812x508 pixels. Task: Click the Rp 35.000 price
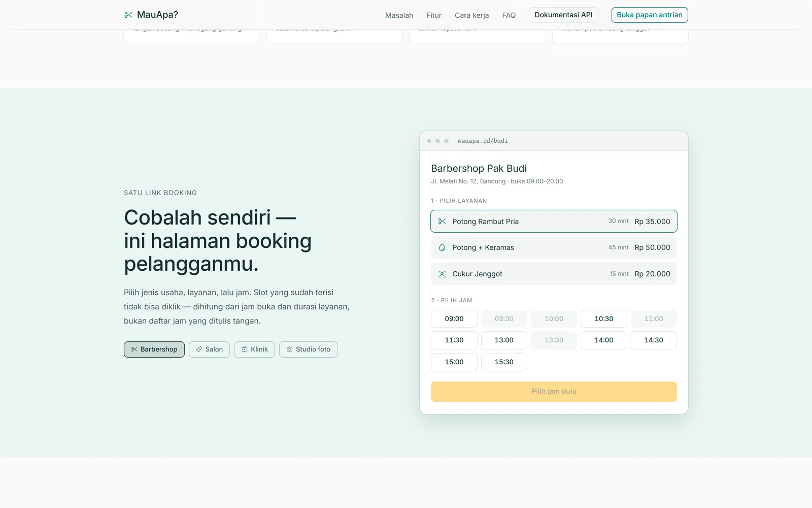(x=652, y=221)
